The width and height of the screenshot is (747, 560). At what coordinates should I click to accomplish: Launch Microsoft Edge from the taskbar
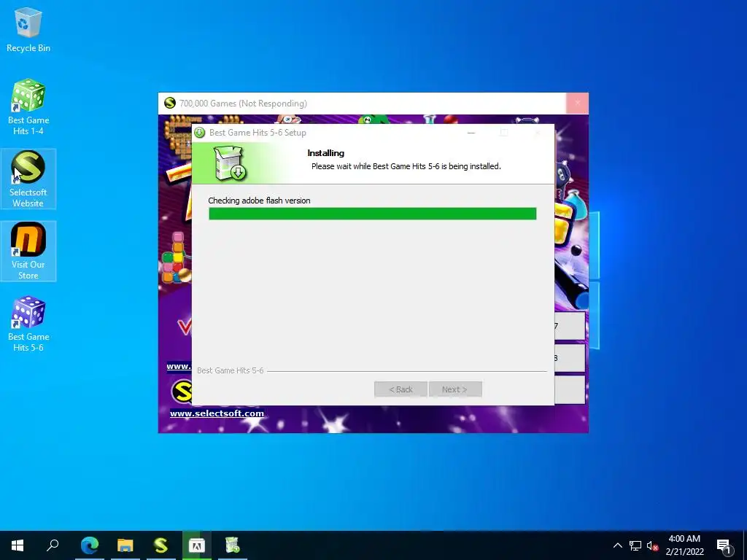pos(90,545)
